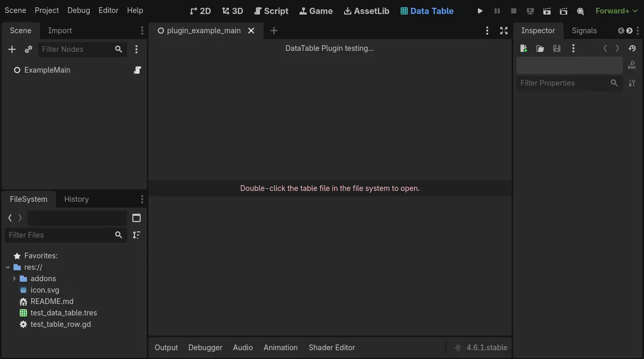644x359 pixels.
Task: Select the test_data_table.tres file
Action: click(x=64, y=313)
